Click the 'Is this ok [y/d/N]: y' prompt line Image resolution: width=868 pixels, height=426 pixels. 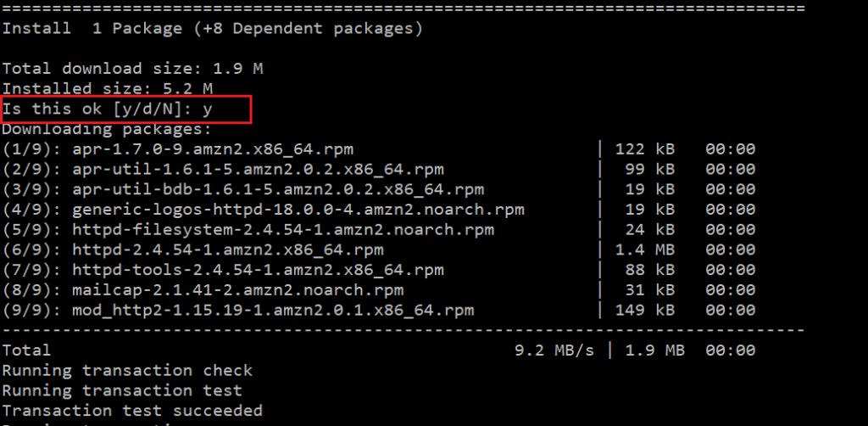pos(108,109)
